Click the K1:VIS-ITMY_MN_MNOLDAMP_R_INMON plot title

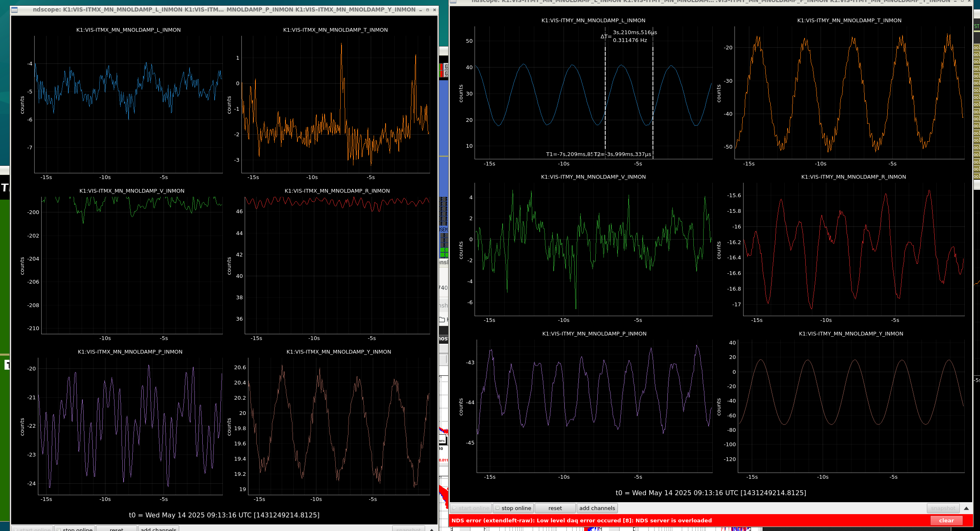coord(854,177)
